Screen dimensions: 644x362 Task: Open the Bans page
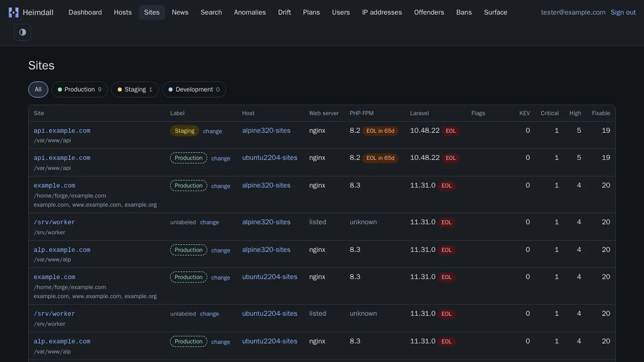(464, 13)
